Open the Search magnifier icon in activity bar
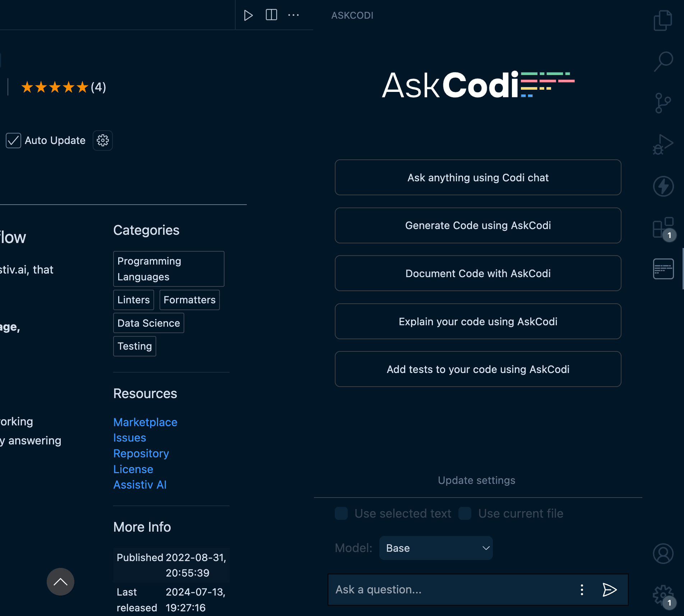 coord(663,62)
